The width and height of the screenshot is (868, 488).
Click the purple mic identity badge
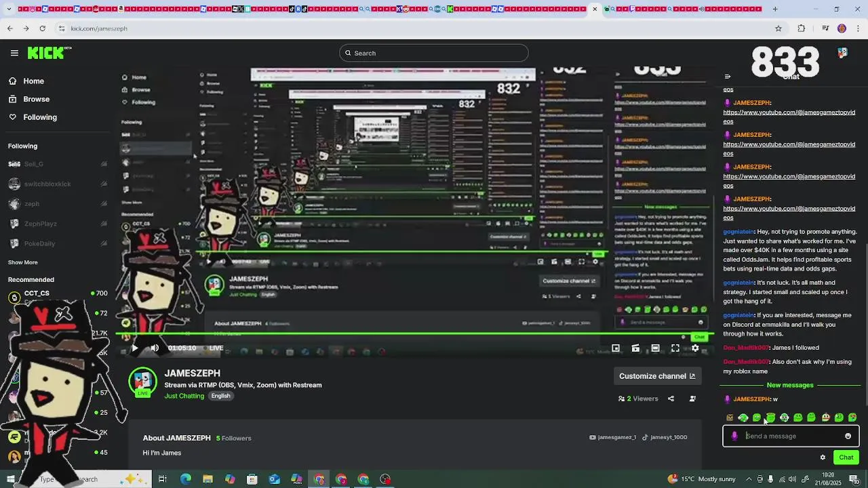coord(734,436)
